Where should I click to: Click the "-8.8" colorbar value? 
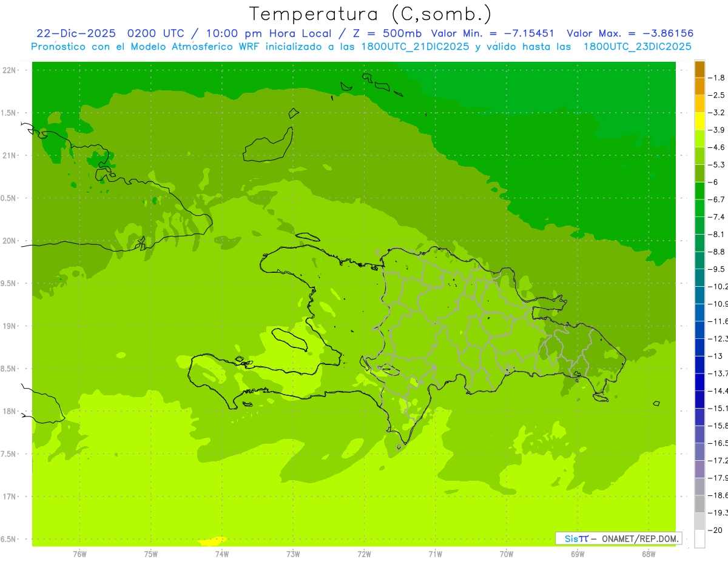(717, 252)
